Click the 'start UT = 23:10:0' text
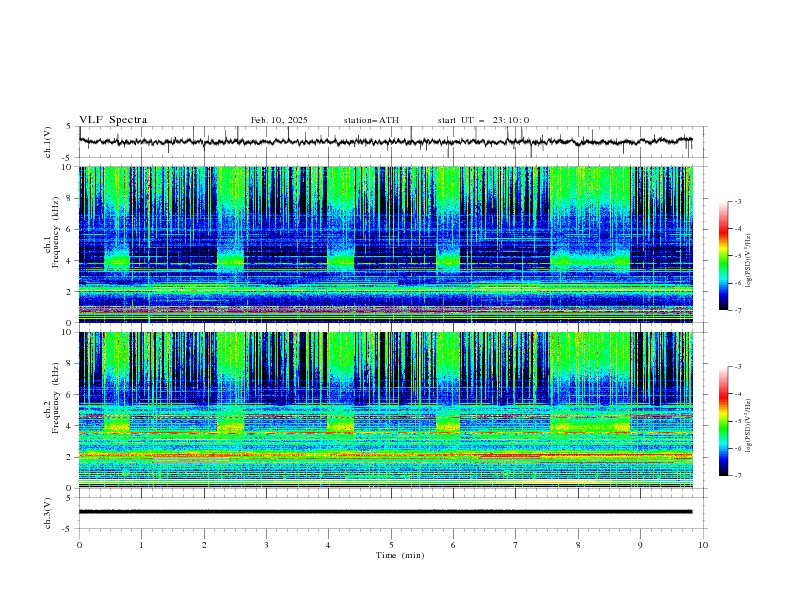The width and height of the screenshot is (792, 612). click(x=483, y=120)
